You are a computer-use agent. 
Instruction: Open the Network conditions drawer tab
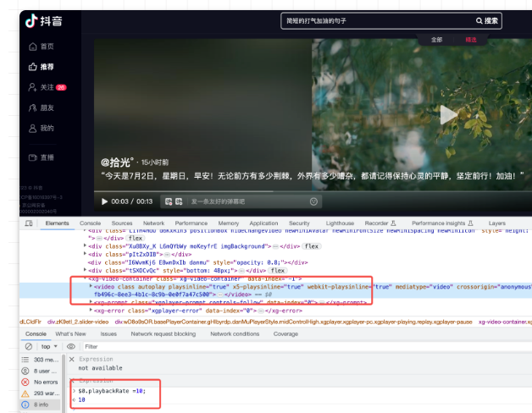click(235, 334)
